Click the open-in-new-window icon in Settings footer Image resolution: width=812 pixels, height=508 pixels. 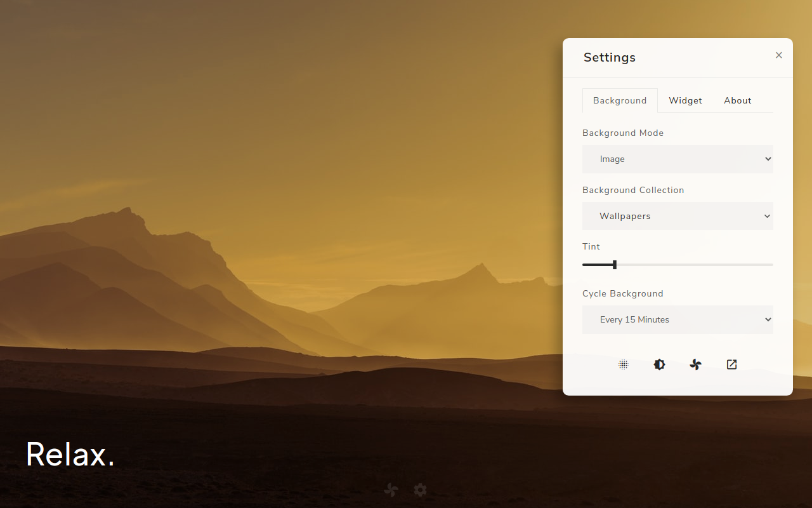(732, 364)
